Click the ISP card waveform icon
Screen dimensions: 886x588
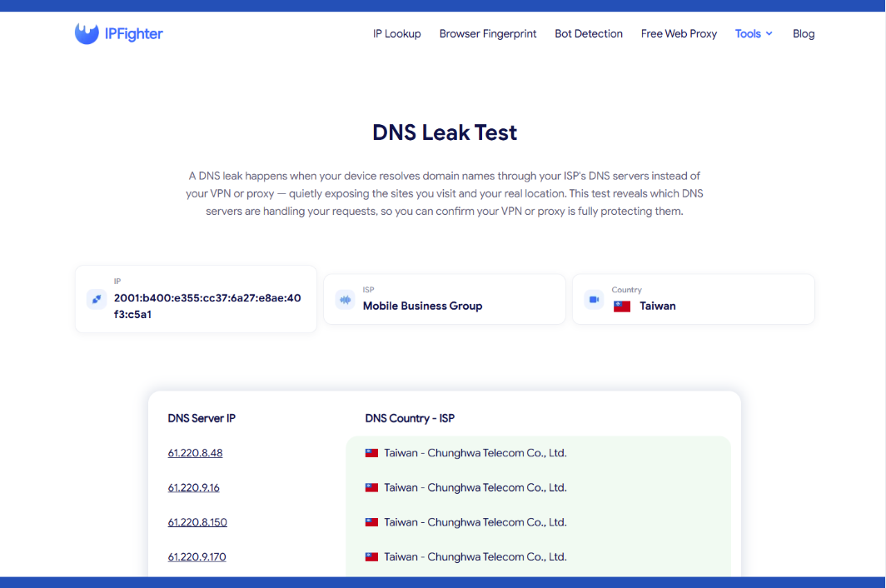click(345, 300)
